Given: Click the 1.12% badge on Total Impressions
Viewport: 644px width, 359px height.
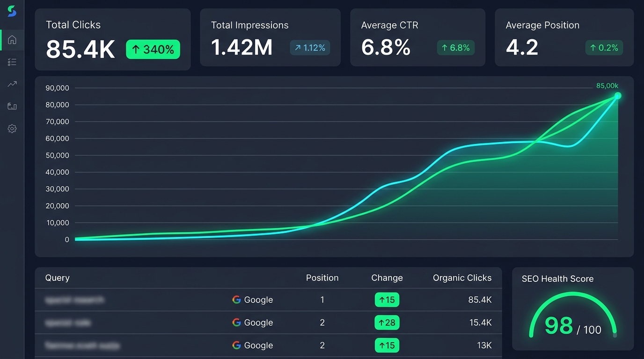Looking at the screenshot, I should tap(310, 48).
